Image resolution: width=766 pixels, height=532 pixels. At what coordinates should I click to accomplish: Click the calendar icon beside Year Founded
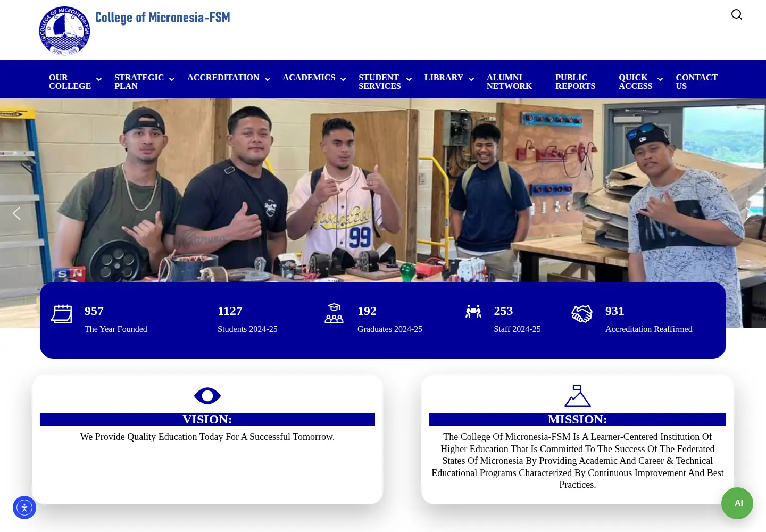[62, 314]
